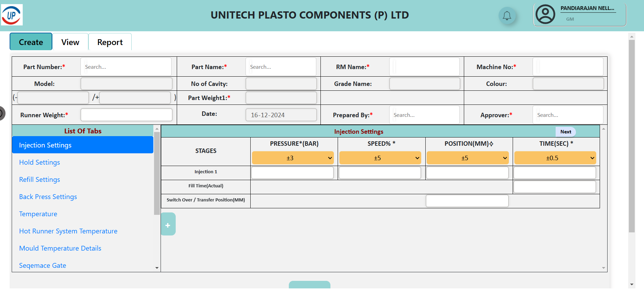
Task: Click the No of Cavity field
Action: pyautogui.click(x=281, y=84)
